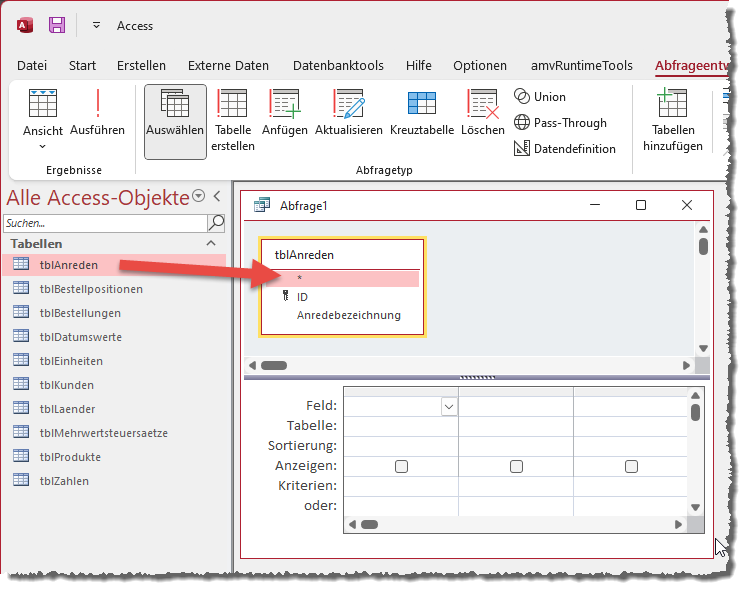Open the Feld dropdown in first column
Viewport: 747px width, 591px height.
[x=449, y=406]
